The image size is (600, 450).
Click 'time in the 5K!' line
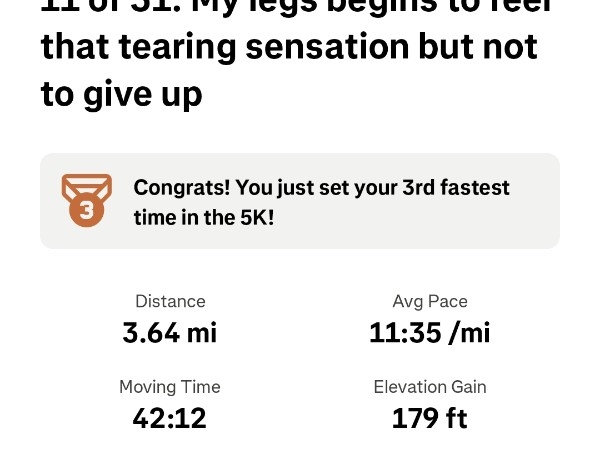[x=204, y=216]
